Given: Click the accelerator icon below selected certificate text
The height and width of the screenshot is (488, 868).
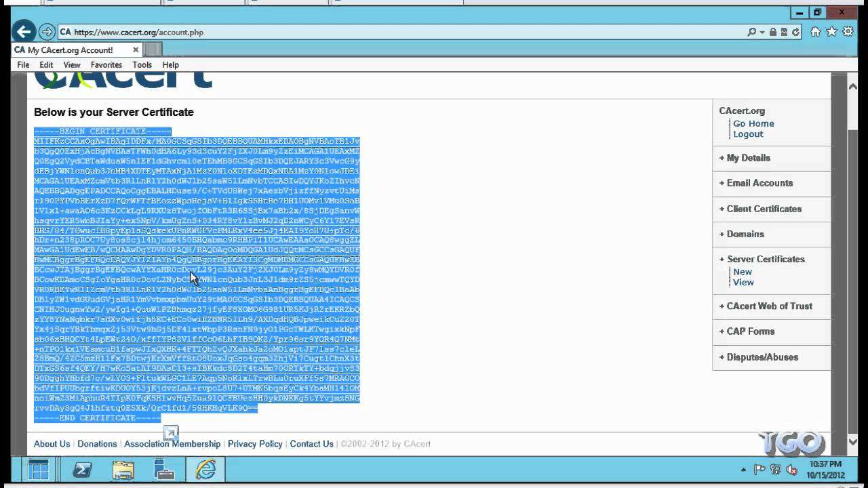Looking at the screenshot, I should tap(170, 432).
